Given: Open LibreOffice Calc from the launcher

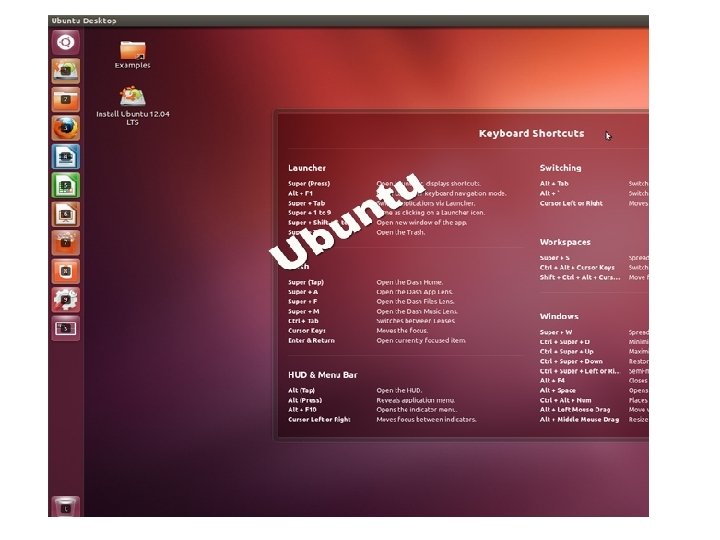Looking at the screenshot, I should [66, 186].
